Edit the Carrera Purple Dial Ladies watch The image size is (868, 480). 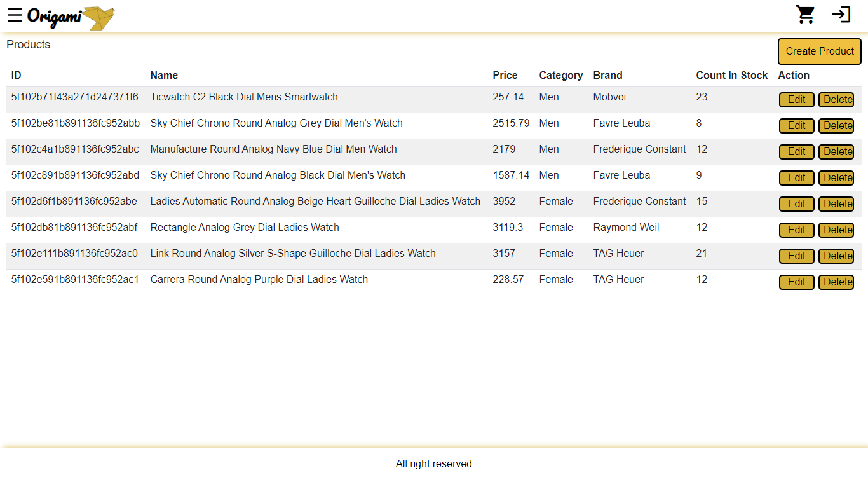[796, 282]
